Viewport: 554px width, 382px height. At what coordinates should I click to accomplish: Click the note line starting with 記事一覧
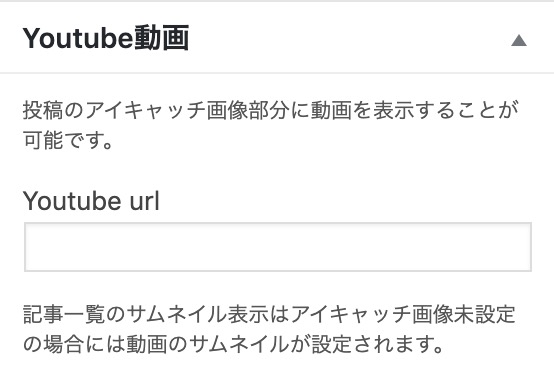(x=269, y=314)
